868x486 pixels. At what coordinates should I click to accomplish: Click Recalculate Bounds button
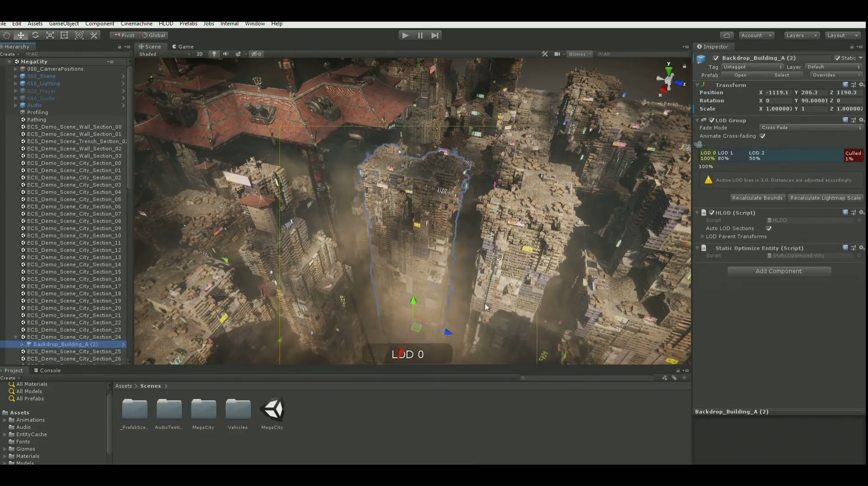tap(757, 198)
